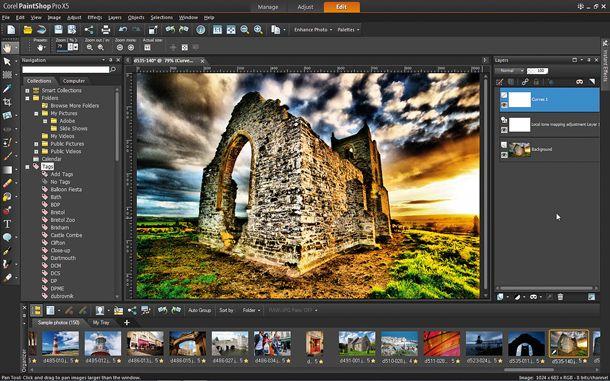Switch to the Computer tab
This screenshot has height=381, width=610.
click(74, 81)
